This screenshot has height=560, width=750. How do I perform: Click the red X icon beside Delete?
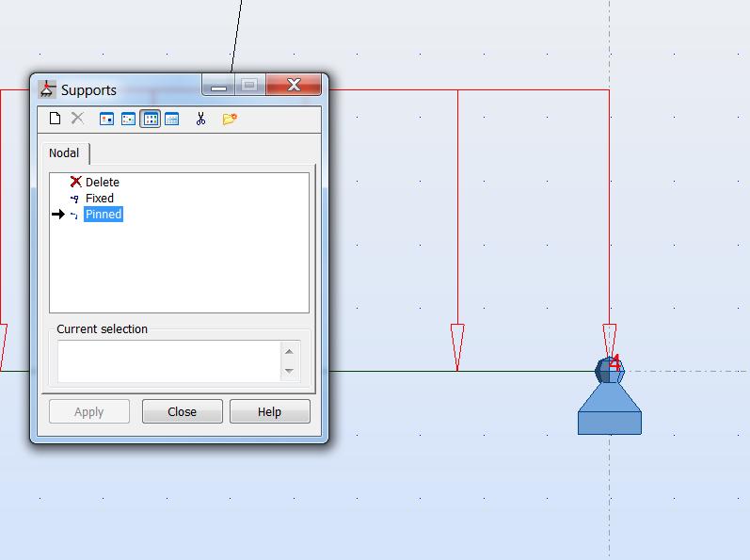(x=75, y=182)
